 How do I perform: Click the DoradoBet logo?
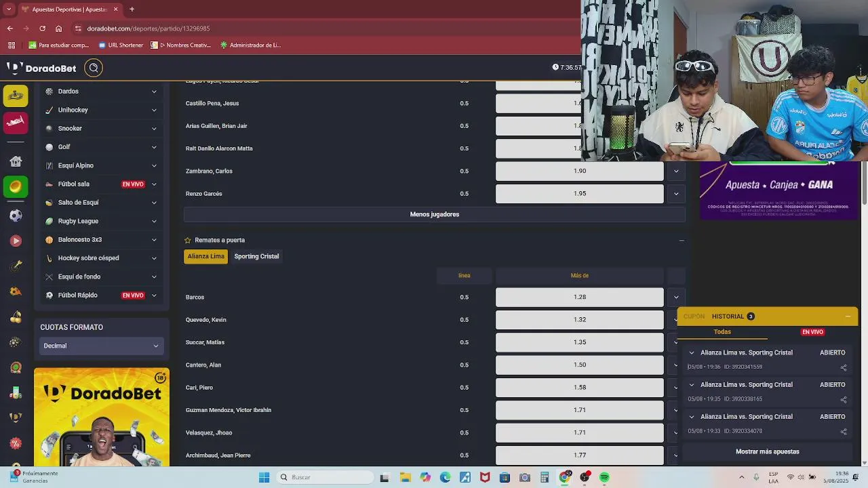[41, 68]
